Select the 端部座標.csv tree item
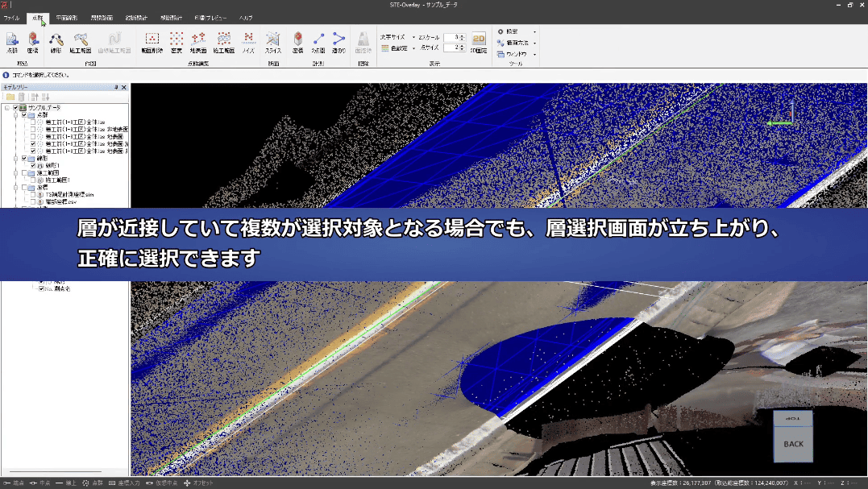 (x=61, y=202)
